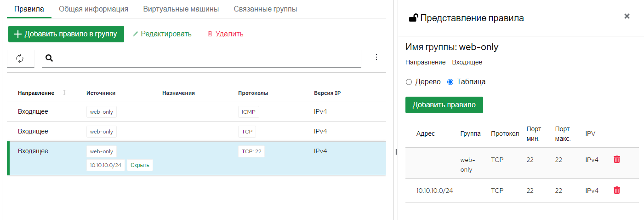The image size is (644, 220).
Task: Sort by Направление column arrow
Action: point(64,93)
